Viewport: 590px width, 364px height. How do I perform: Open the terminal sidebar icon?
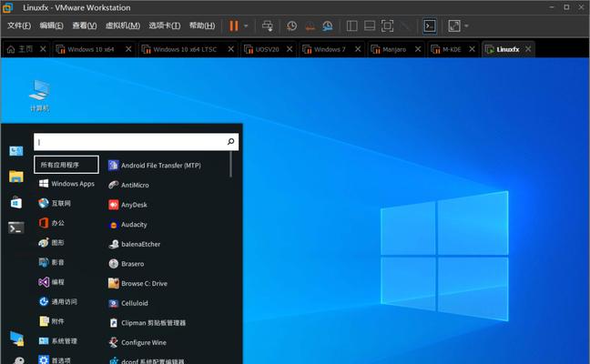pyautogui.click(x=16, y=227)
